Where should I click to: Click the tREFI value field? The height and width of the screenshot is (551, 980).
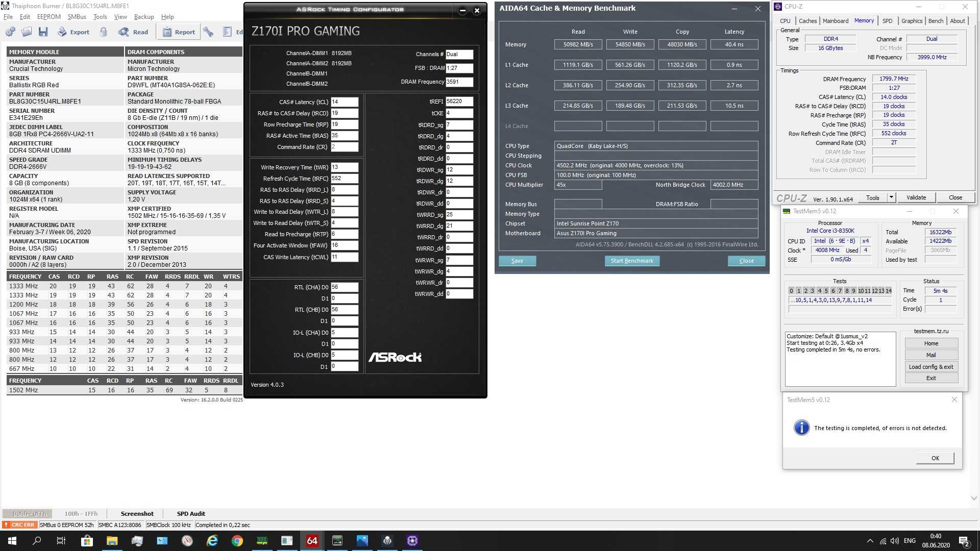pos(459,102)
